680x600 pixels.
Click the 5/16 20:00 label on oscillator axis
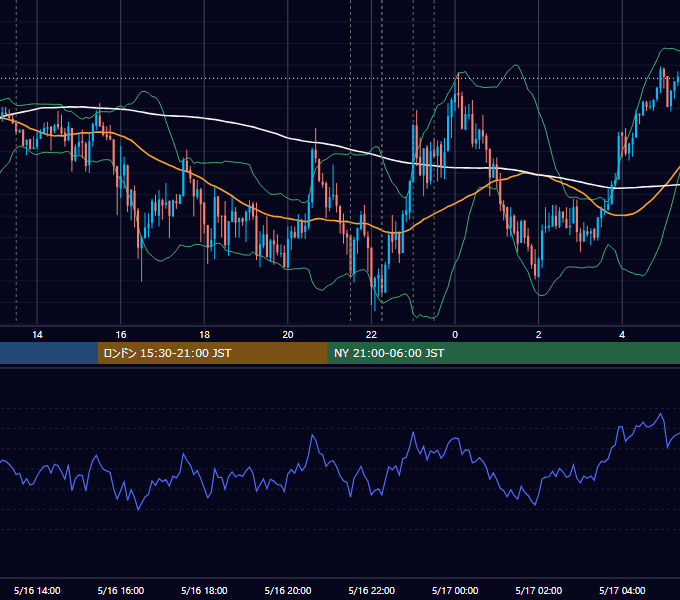click(x=288, y=590)
